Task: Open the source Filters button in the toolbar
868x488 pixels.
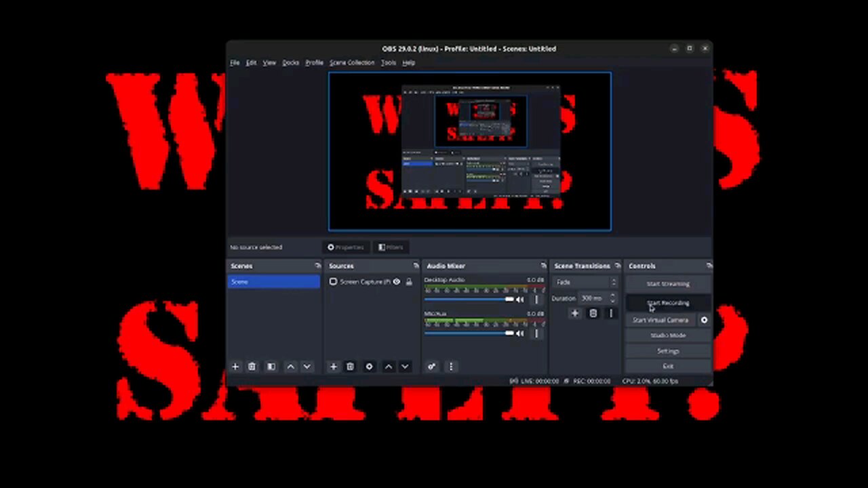Action: pos(391,247)
